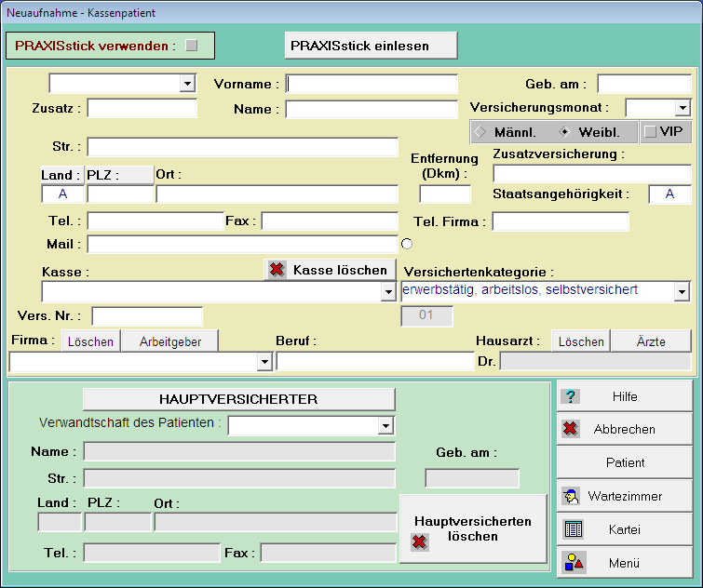Screen dimensions: 703x588
Task: Open the Versichertenkategorie dropdown list
Action: (x=683, y=292)
